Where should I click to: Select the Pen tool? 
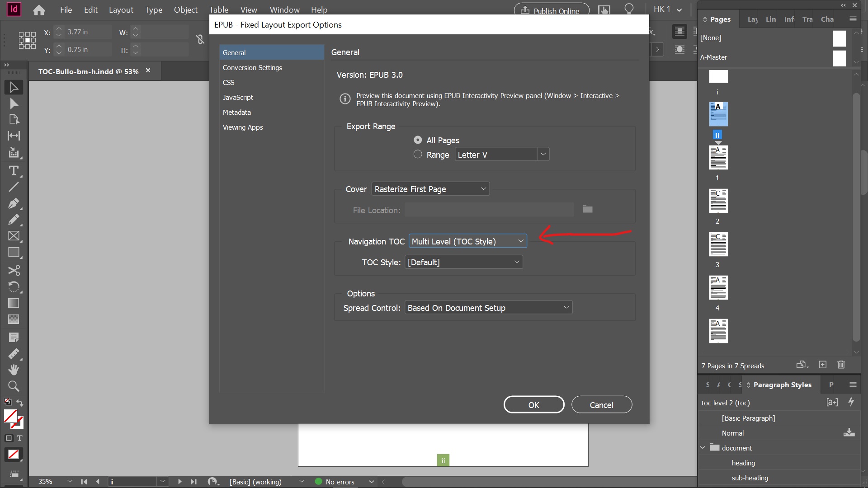coord(14,203)
